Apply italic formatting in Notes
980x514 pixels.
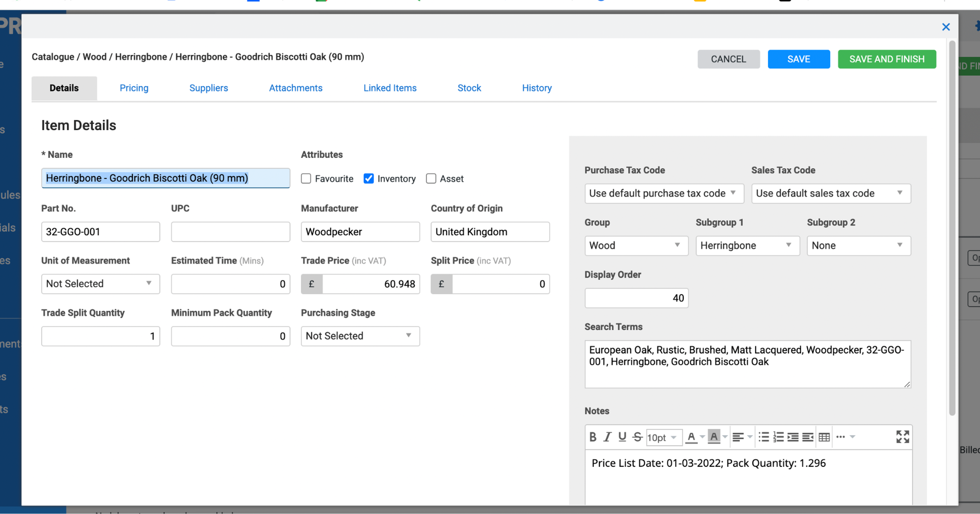point(607,437)
